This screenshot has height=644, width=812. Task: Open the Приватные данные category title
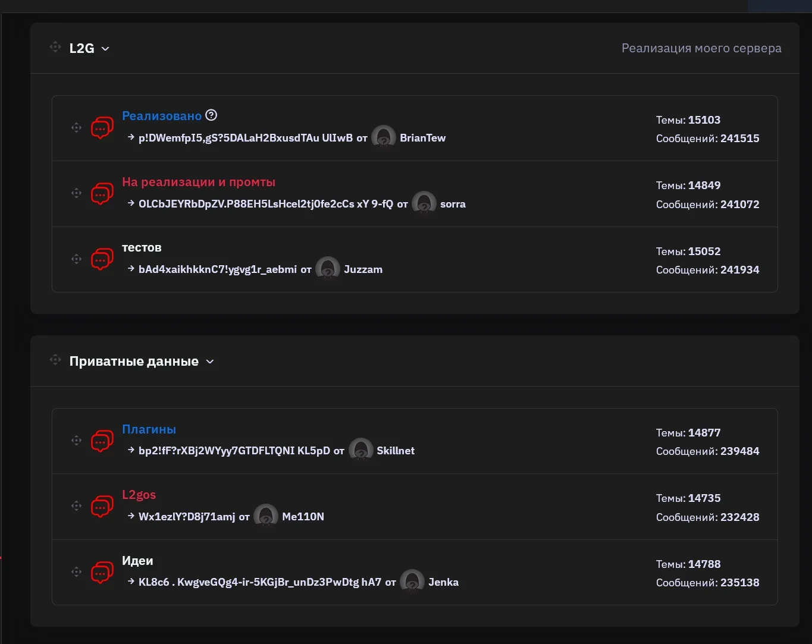coord(134,361)
